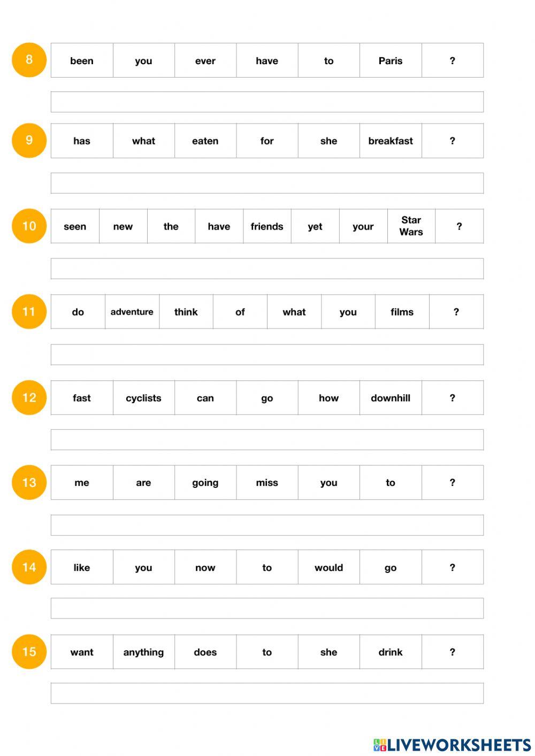This screenshot has height=756, width=535.
Task: Select the word tile "Paris"
Action: [391, 60]
